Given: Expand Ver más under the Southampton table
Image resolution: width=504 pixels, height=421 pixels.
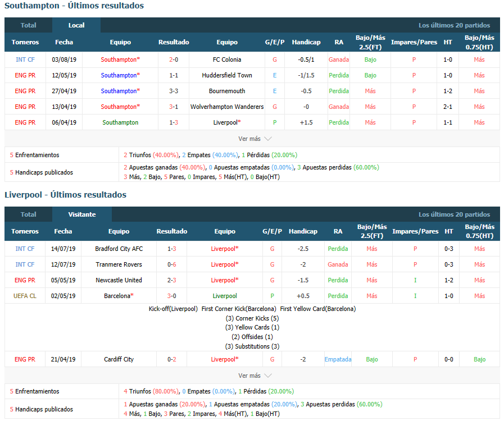Looking at the screenshot, I should 255,139.
